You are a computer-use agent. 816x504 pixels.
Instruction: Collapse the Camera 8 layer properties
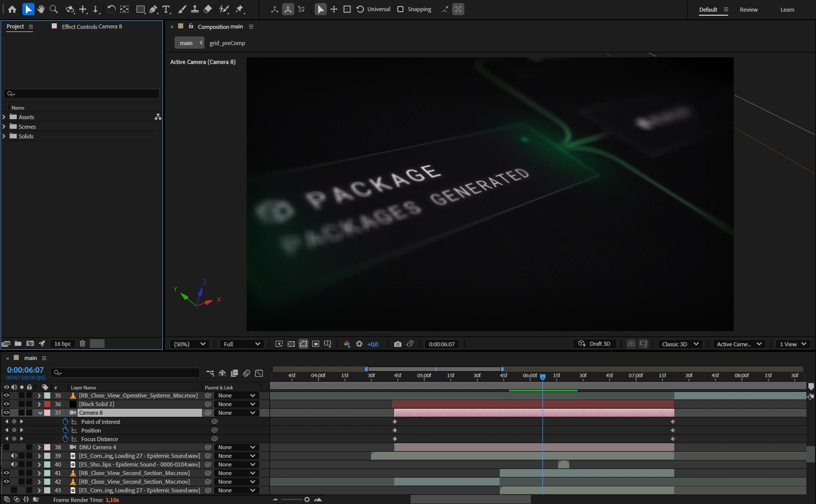pos(40,413)
